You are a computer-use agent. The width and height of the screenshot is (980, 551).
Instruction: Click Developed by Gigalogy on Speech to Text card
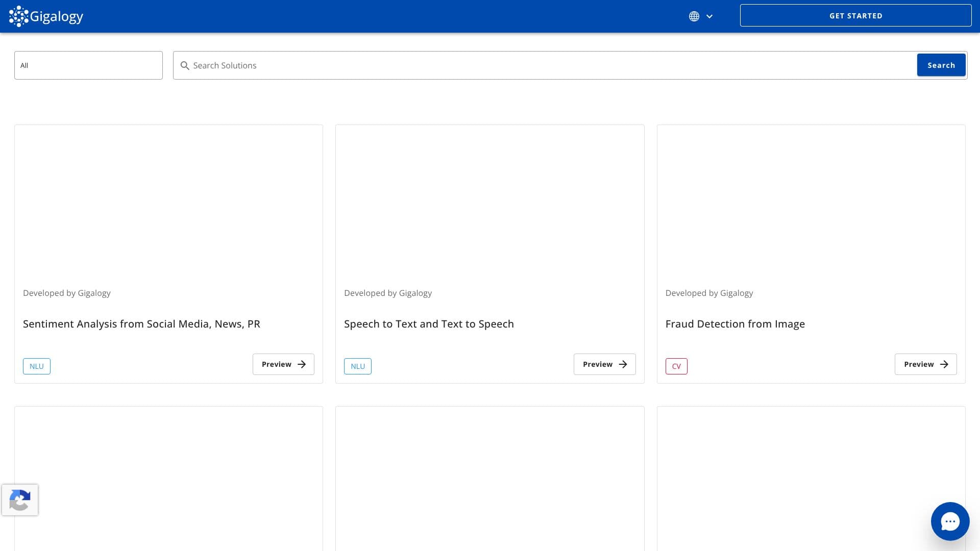click(388, 293)
